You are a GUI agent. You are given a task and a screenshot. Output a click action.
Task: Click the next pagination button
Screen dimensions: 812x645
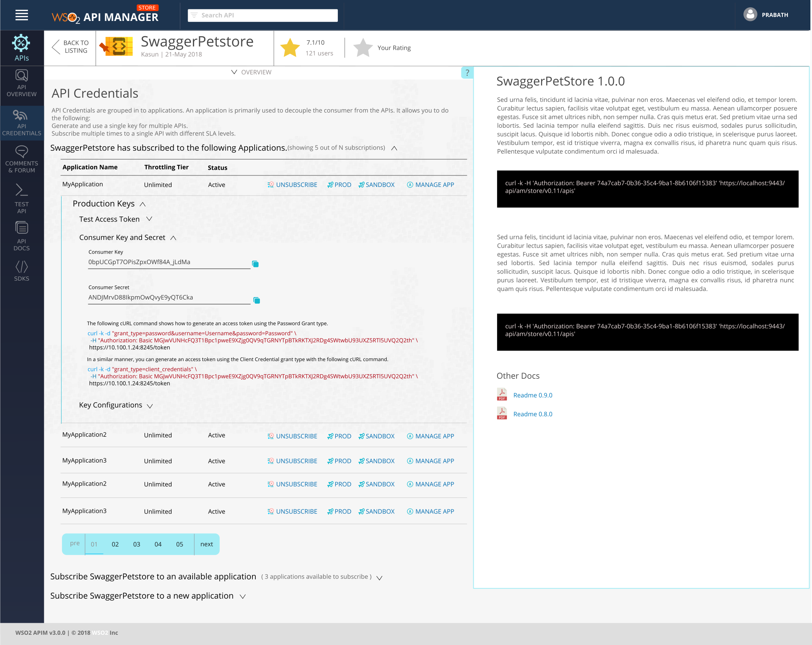coord(206,544)
